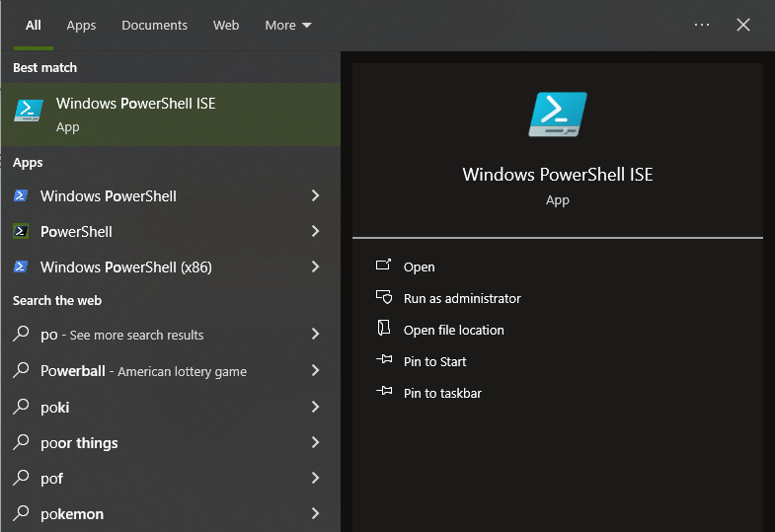Image resolution: width=775 pixels, height=532 pixels.
Task: Switch to the All search tab
Action: tap(34, 26)
